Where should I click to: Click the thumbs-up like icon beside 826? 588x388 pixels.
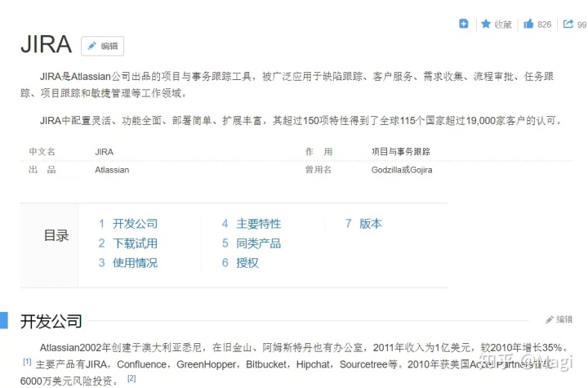[528, 24]
